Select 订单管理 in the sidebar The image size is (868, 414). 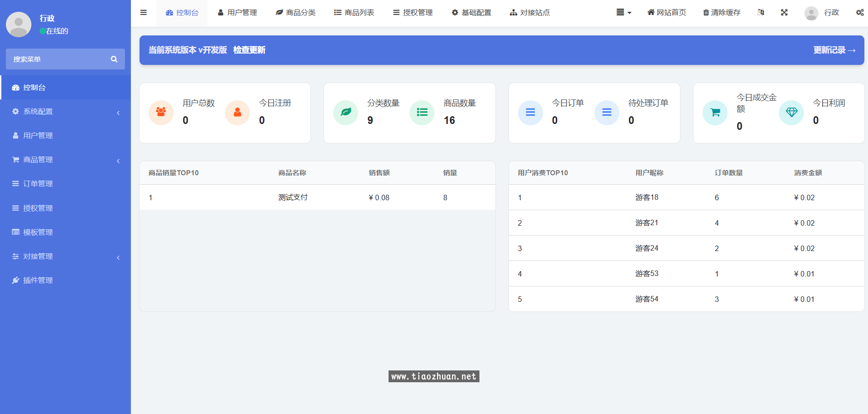(38, 183)
